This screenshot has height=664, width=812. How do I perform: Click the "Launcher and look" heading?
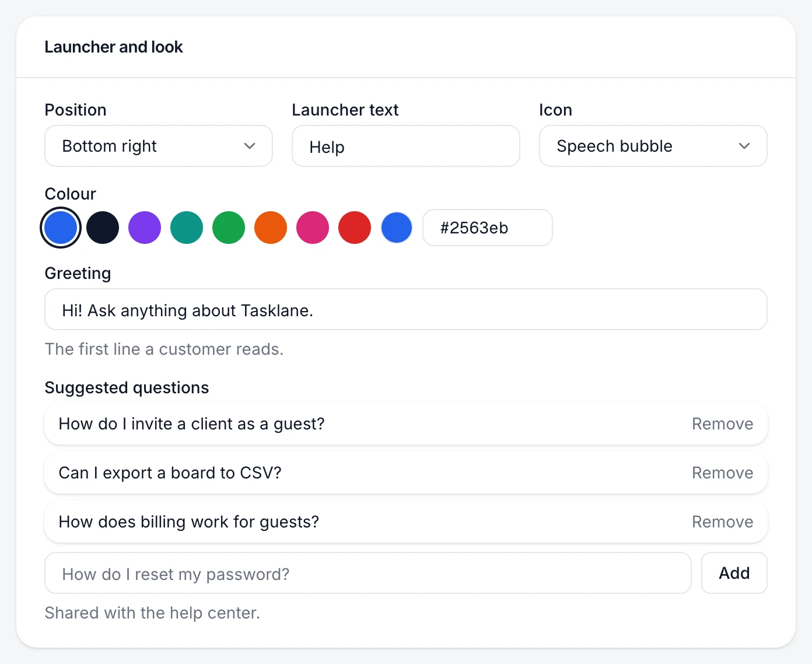click(114, 47)
